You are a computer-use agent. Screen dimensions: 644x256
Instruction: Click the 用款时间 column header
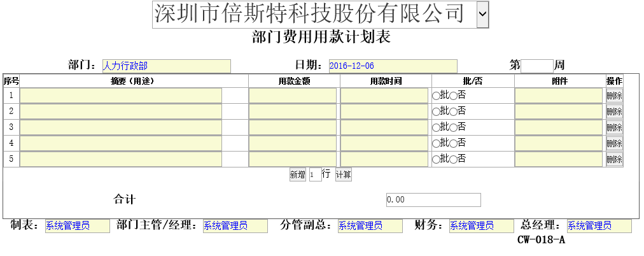coord(386,82)
